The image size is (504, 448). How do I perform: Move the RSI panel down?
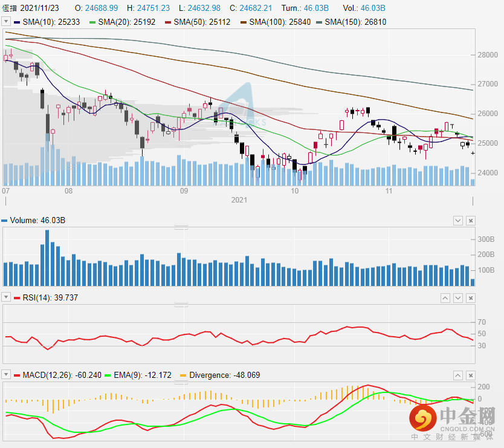[458, 298]
